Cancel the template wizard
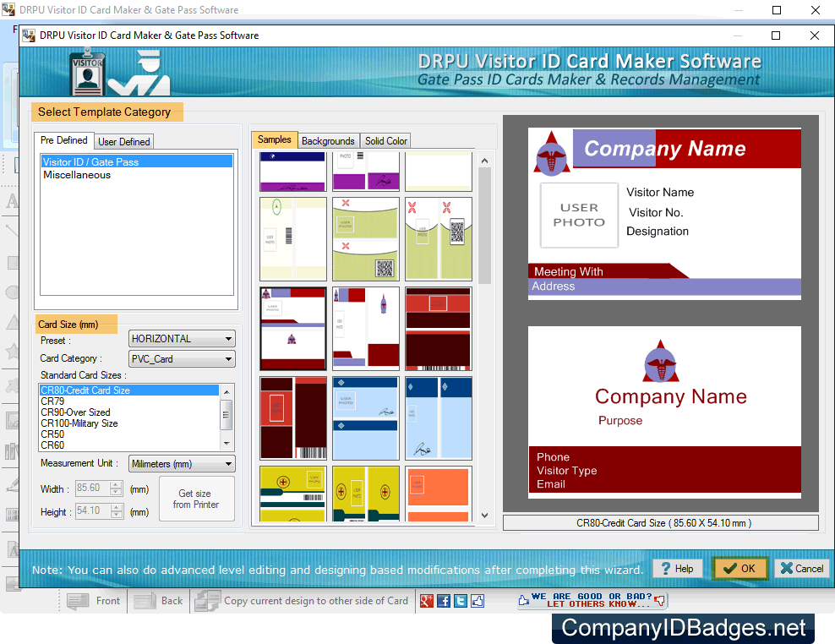 coord(802,569)
